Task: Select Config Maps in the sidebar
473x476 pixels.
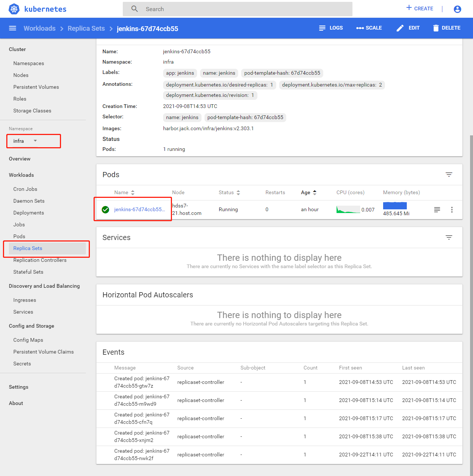Action: (28, 340)
